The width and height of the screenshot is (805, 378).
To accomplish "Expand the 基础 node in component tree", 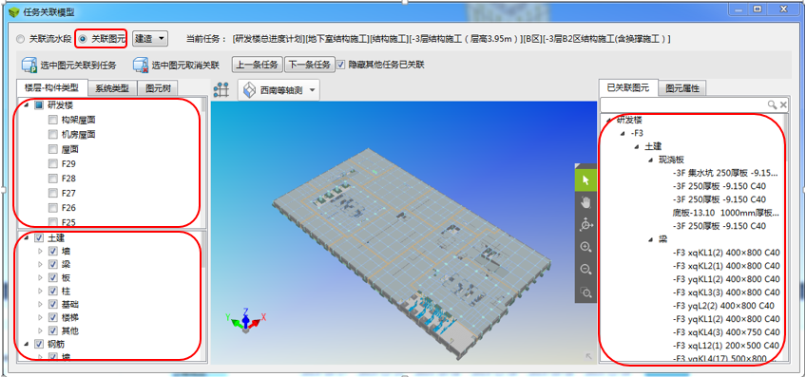I will tap(41, 304).
